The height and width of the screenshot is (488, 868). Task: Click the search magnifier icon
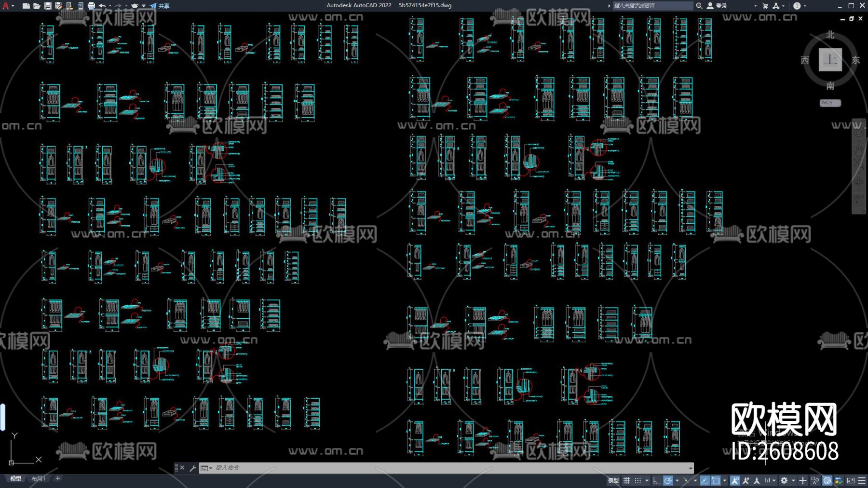(x=699, y=6)
